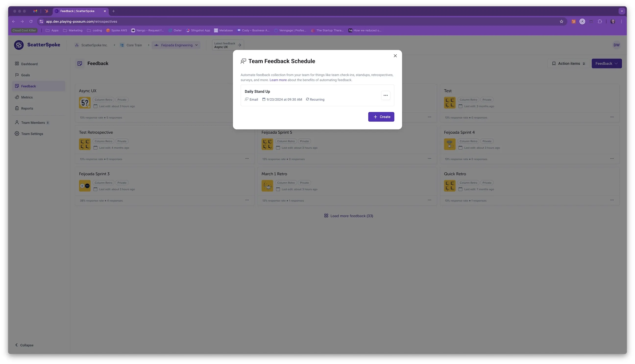Viewport: 635px width, 364px height.
Task: Open the ellipsis menu on the Quick Retro card
Action: pyautogui.click(x=612, y=200)
